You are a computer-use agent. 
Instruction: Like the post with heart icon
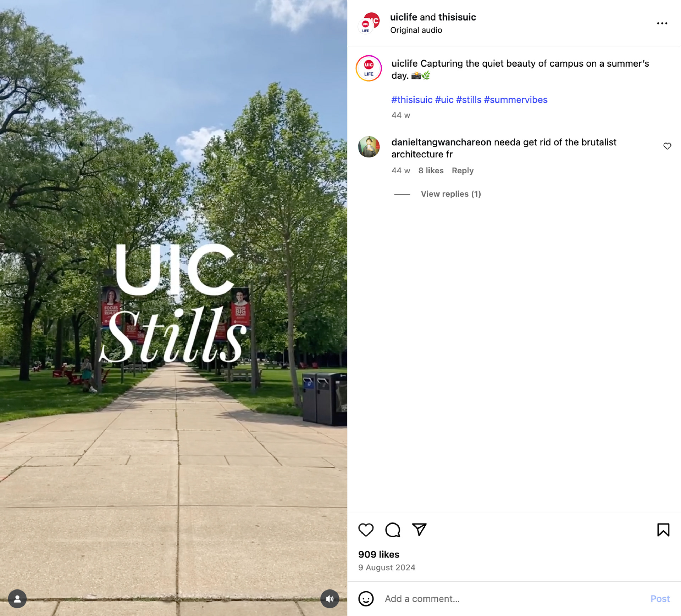(366, 530)
